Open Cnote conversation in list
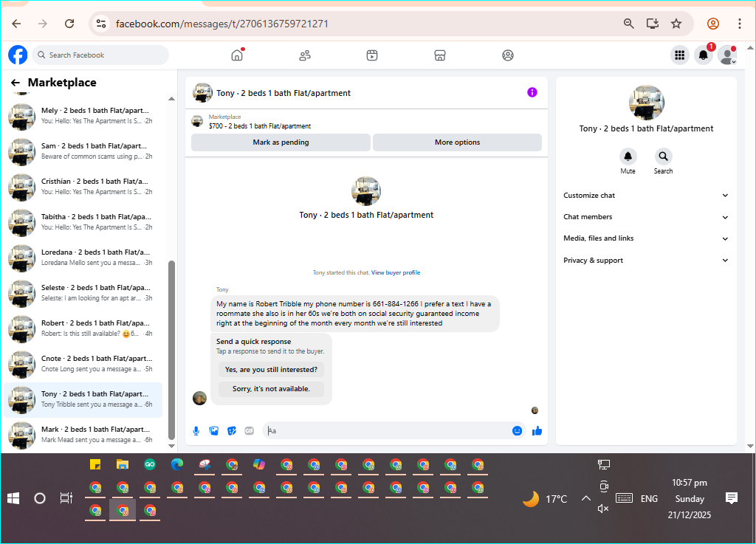The height and width of the screenshot is (544, 756). [83, 364]
